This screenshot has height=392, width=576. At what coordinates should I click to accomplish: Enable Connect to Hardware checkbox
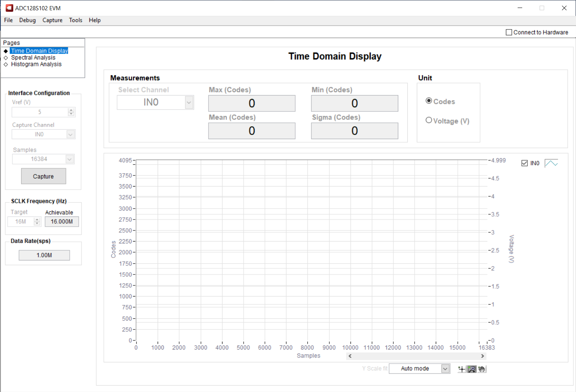[509, 33]
